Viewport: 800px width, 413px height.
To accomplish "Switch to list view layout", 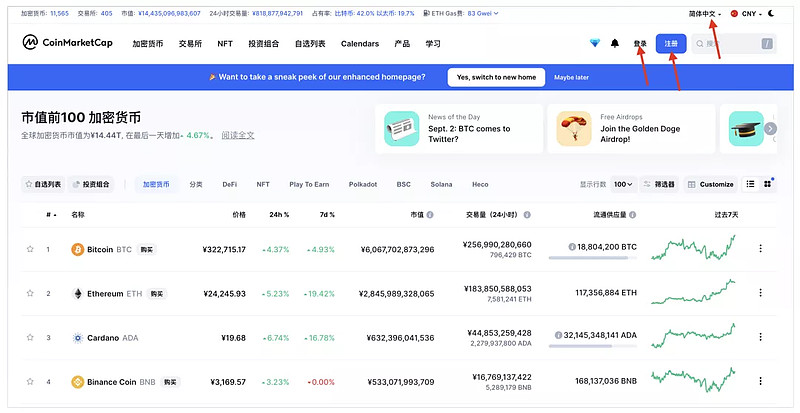I will click(x=750, y=184).
